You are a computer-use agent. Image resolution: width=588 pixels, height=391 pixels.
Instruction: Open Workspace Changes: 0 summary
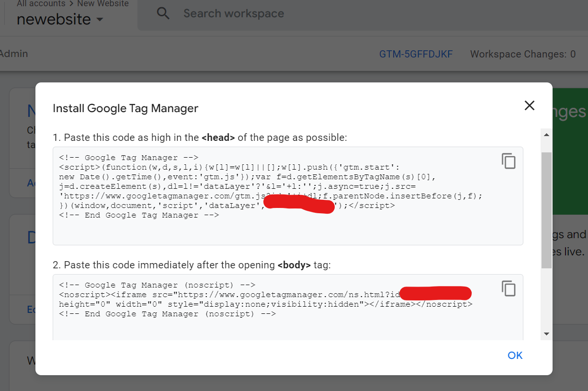(x=523, y=54)
